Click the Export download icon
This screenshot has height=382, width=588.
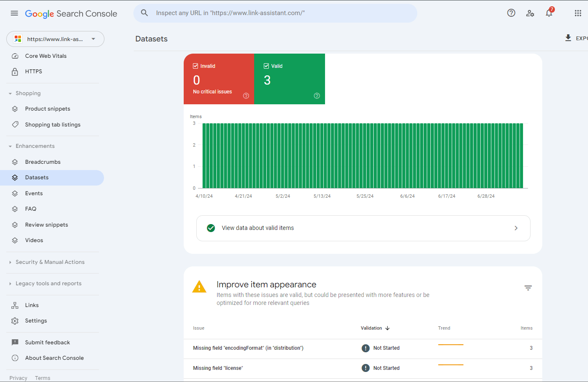click(x=568, y=38)
